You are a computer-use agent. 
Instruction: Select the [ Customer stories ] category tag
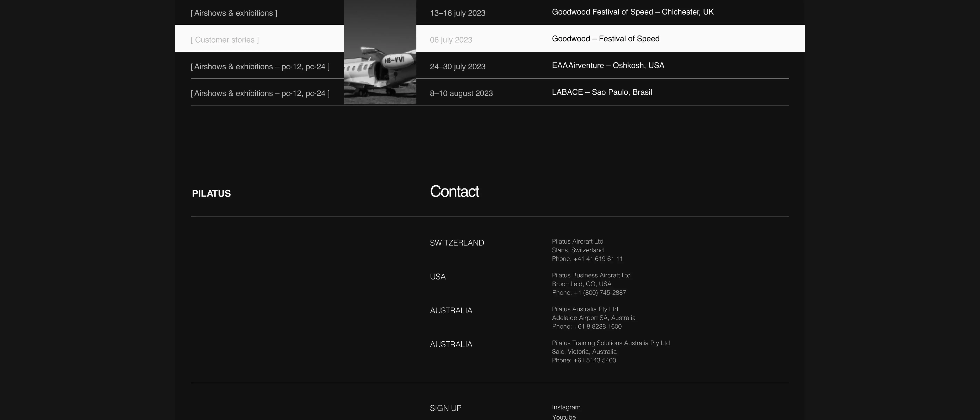(225, 40)
